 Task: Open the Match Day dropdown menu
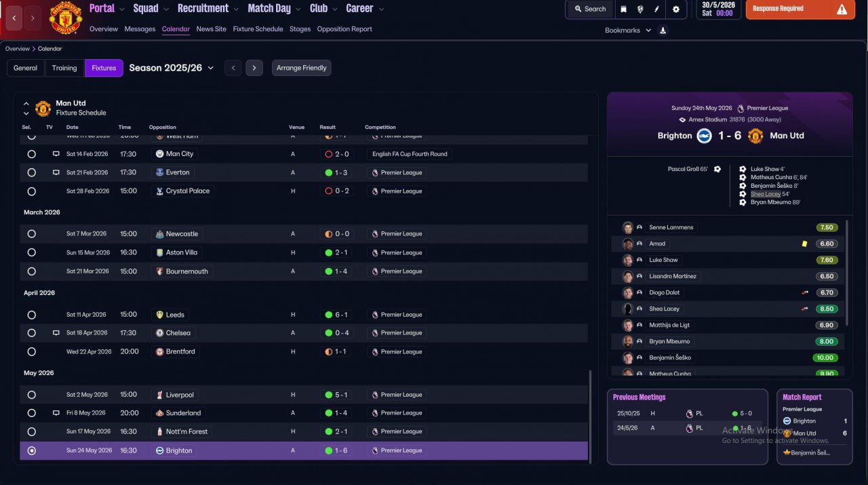click(273, 9)
